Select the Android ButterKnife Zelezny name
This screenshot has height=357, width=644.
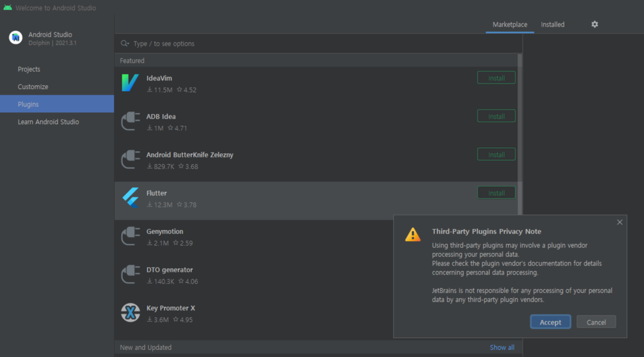point(190,155)
